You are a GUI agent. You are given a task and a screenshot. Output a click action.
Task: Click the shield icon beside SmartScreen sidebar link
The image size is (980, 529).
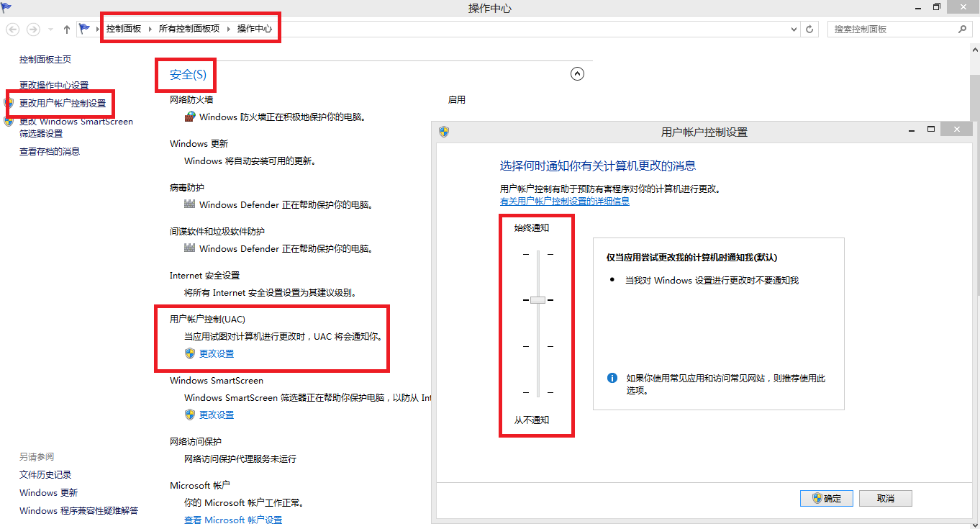point(9,121)
